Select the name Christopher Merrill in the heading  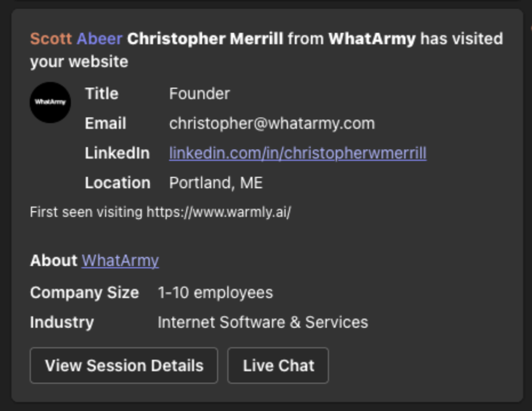click(x=205, y=39)
